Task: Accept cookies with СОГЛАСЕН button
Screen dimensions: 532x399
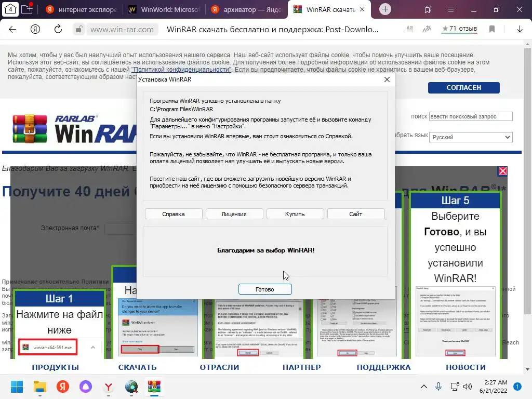Action: coord(463,87)
